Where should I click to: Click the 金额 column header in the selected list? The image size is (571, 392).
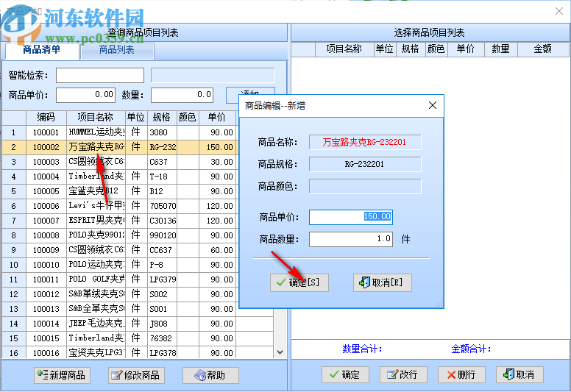(x=542, y=49)
